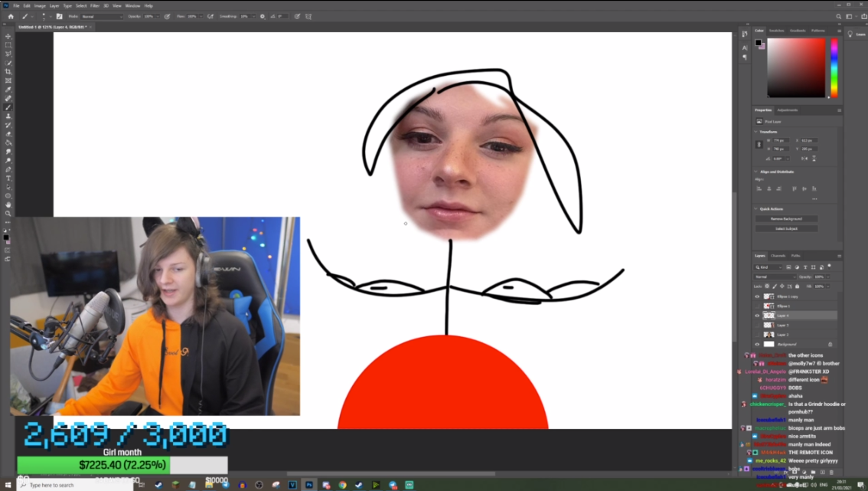868x491 pixels.
Task: Click the lock all padlock icon
Action: click(797, 286)
